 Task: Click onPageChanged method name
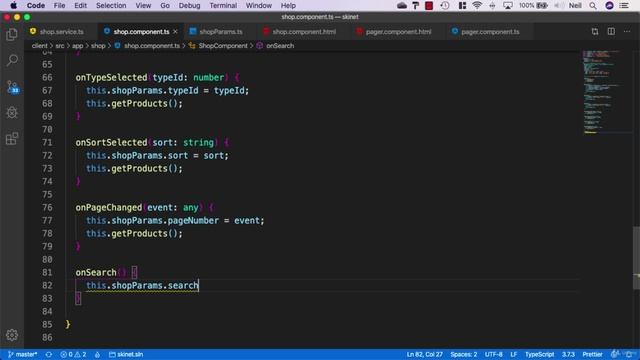[109, 207]
